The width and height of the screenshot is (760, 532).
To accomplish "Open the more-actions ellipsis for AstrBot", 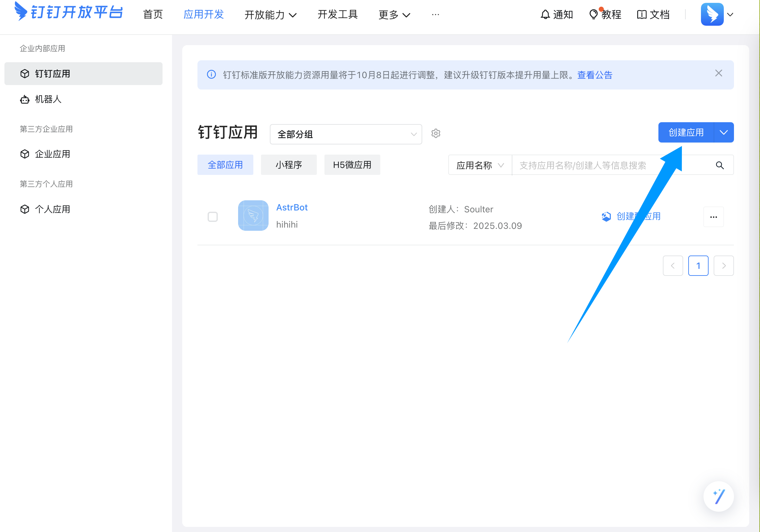I will pyautogui.click(x=713, y=217).
